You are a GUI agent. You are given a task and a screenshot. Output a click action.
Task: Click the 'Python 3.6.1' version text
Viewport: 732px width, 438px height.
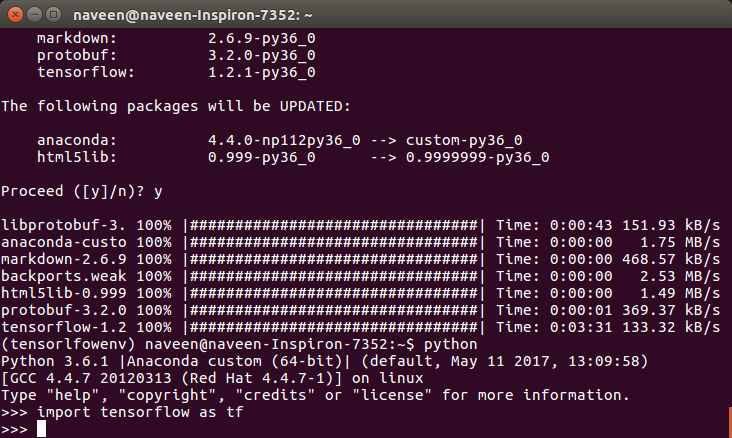click(55, 361)
